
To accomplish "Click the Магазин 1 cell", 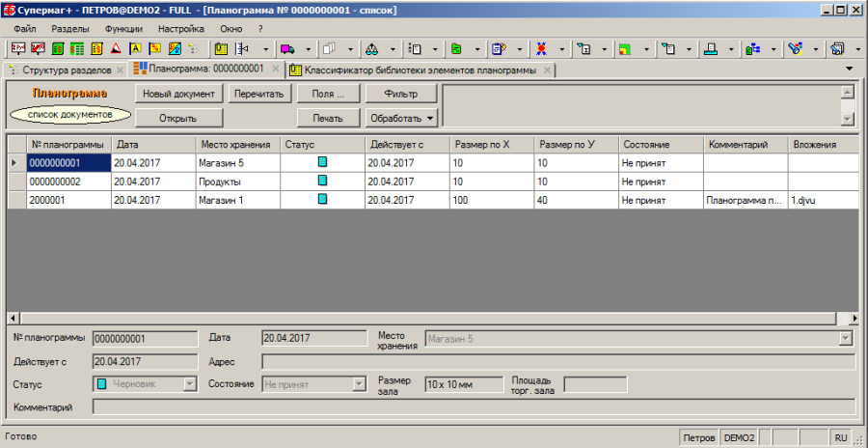I will pyautogui.click(x=238, y=200).
